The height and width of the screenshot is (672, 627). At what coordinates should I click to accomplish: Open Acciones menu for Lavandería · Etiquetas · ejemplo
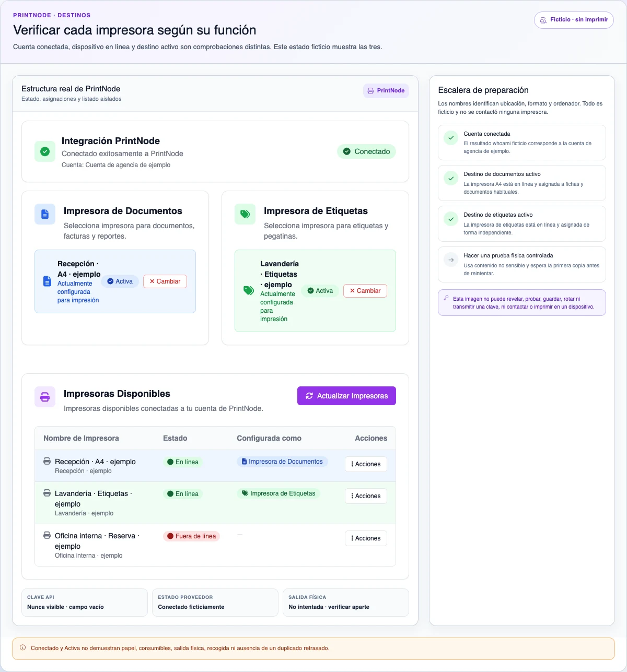366,496
